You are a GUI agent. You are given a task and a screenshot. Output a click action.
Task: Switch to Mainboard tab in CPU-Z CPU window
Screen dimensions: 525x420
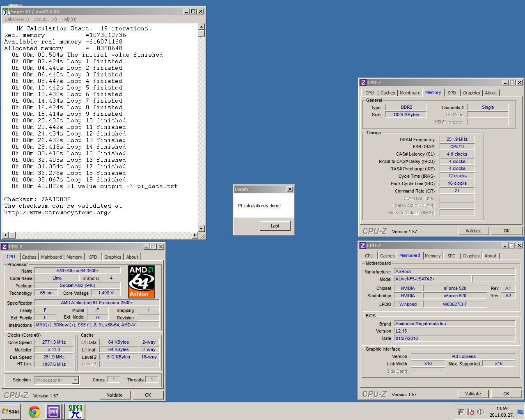coord(51,257)
